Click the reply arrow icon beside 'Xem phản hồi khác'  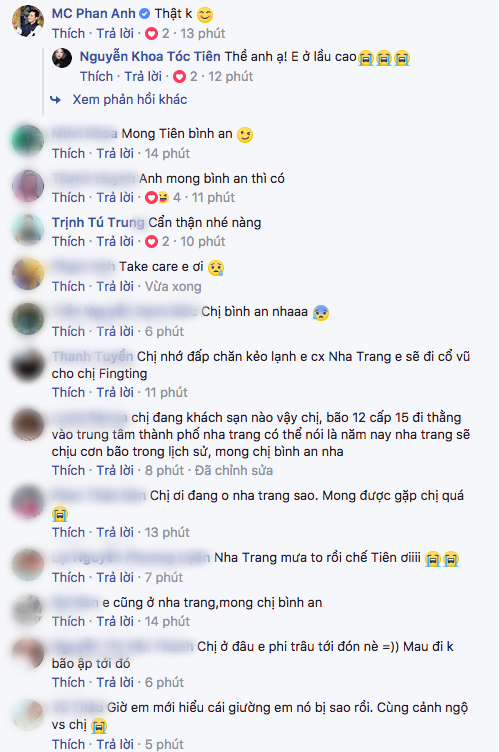click(56, 100)
